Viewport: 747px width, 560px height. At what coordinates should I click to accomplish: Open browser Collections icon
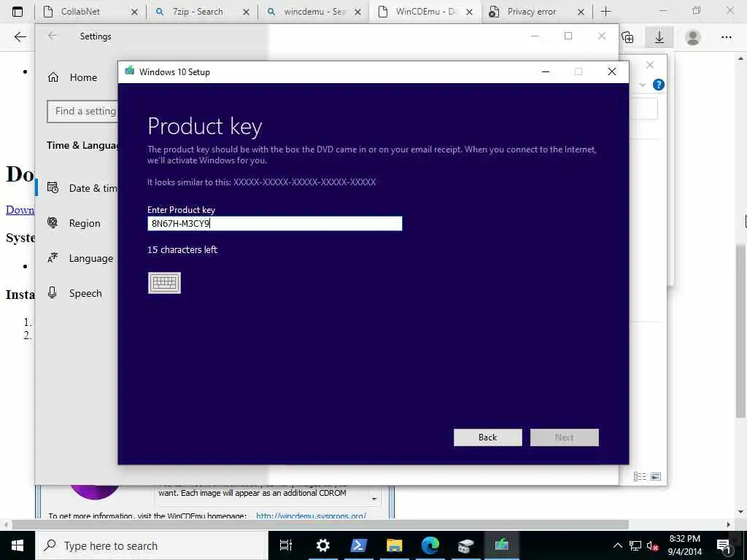[x=628, y=37]
